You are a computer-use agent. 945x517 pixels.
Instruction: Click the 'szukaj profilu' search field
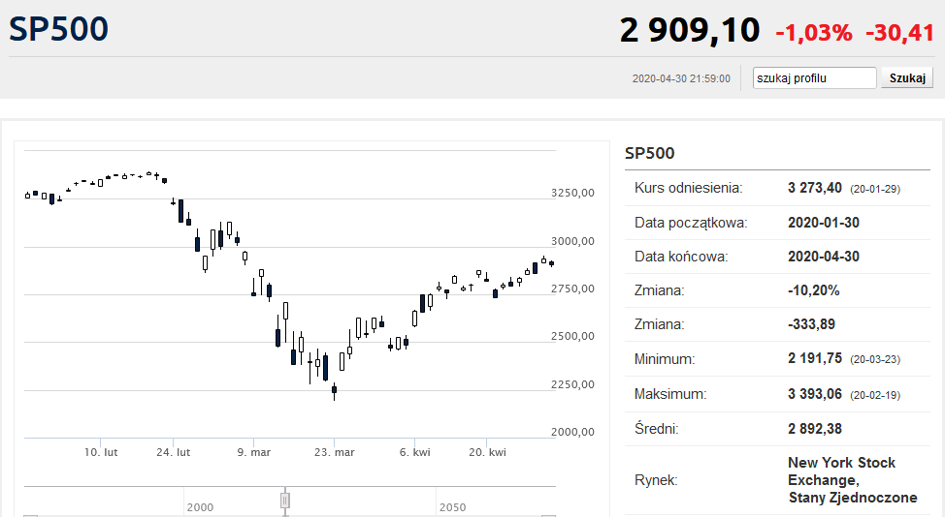pos(814,78)
